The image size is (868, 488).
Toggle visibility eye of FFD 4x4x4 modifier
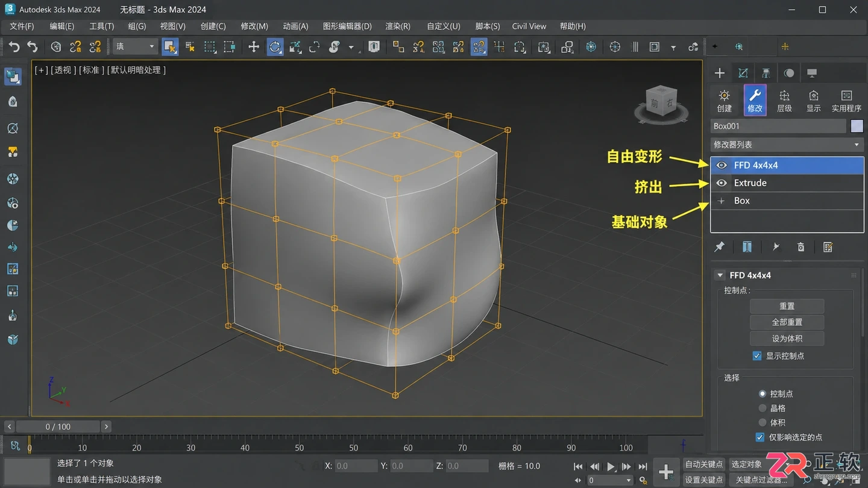[x=722, y=165]
